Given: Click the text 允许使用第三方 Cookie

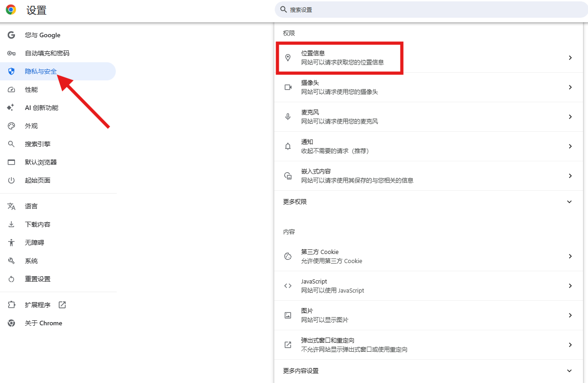Looking at the screenshot, I should pos(331,261).
